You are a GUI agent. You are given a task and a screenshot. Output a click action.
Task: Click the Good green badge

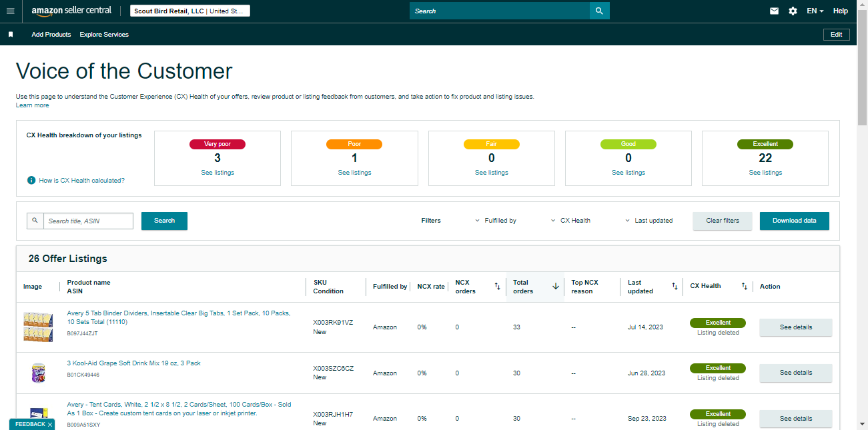pyautogui.click(x=628, y=144)
